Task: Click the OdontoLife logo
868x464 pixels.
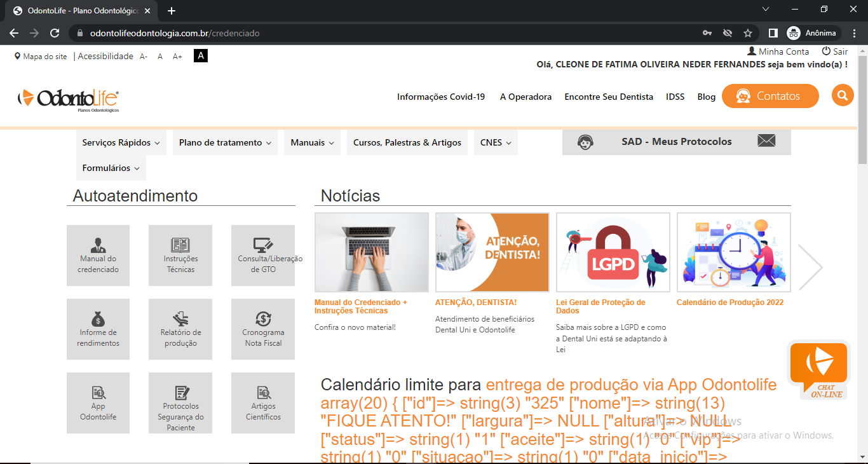Action: click(68, 99)
